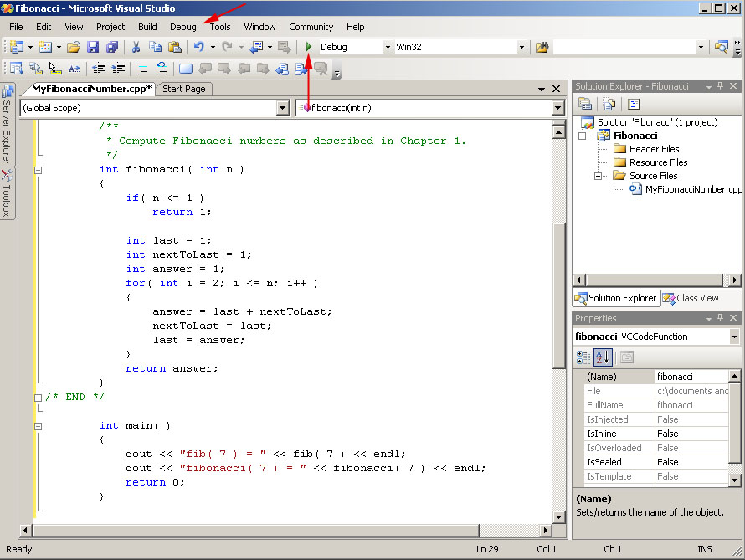Select the Solution Explorer bottom tab
745x560 pixels.
point(616,298)
